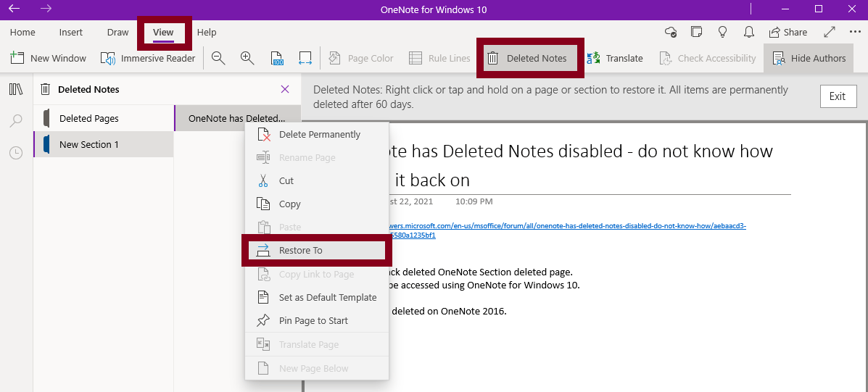Check sync status cloud icon
868x392 pixels.
tap(670, 32)
